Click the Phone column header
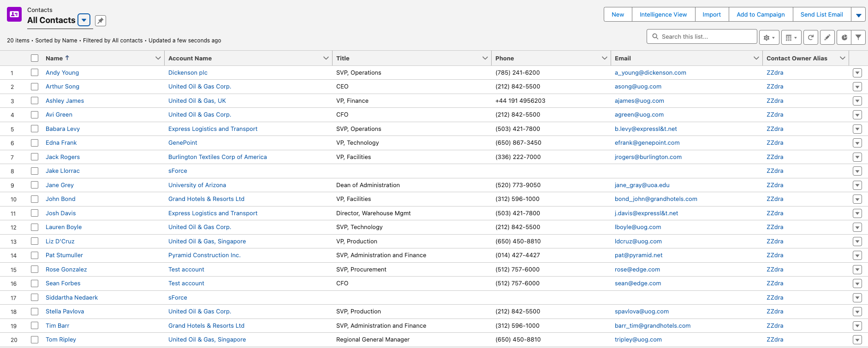Viewport: 868px width, 348px height. click(505, 58)
